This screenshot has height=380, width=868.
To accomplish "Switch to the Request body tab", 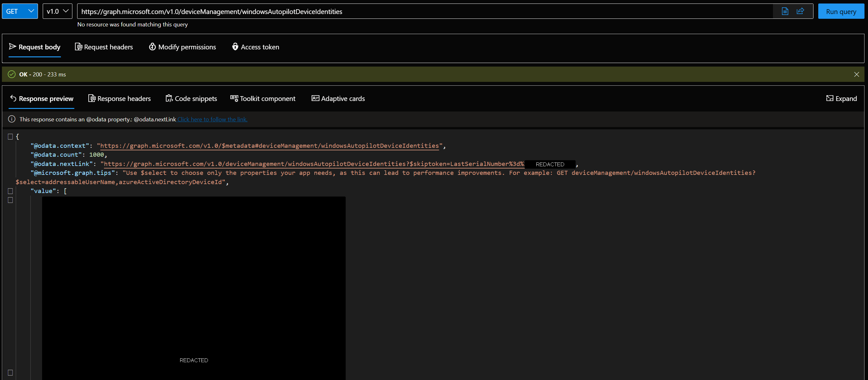I will pos(35,47).
